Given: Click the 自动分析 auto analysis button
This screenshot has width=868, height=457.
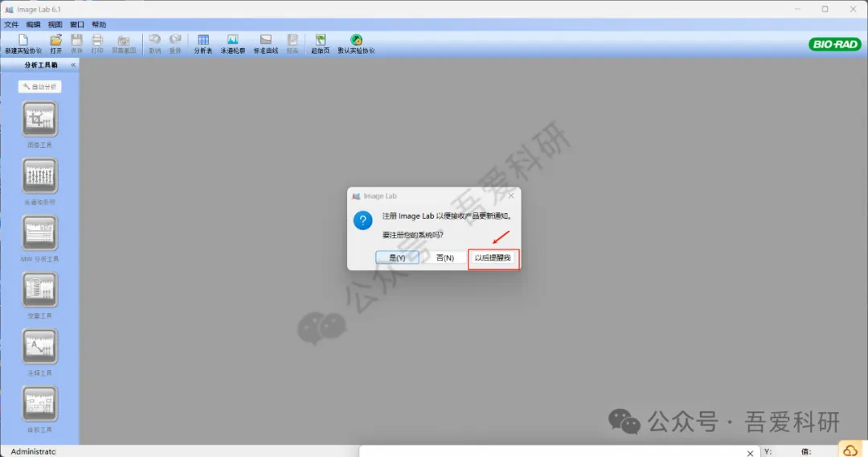Looking at the screenshot, I should pos(40,86).
